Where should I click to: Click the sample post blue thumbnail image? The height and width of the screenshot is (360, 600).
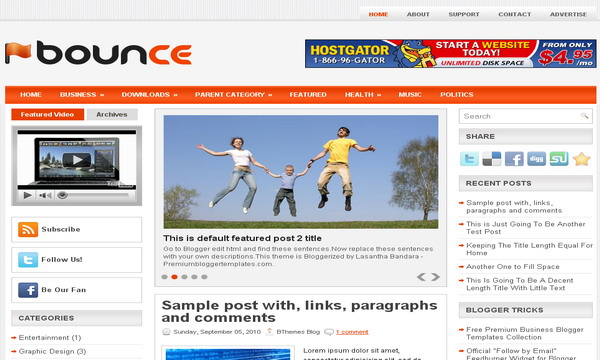point(228,353)
